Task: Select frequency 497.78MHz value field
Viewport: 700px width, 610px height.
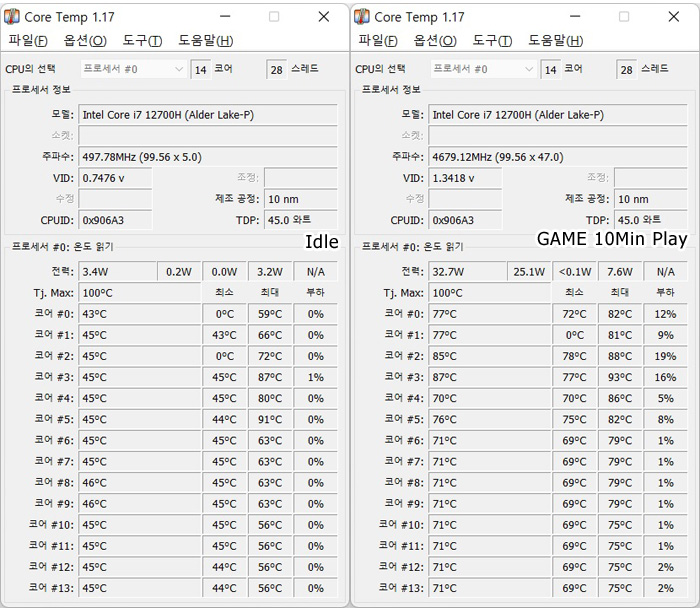Action: click(x=208, y=157)
